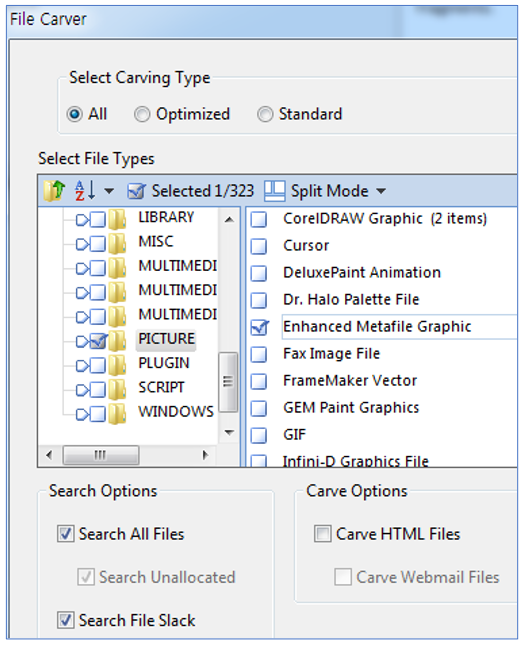
Task: Open the Split Mode dropdown arrow
Action: coord(381,191)
